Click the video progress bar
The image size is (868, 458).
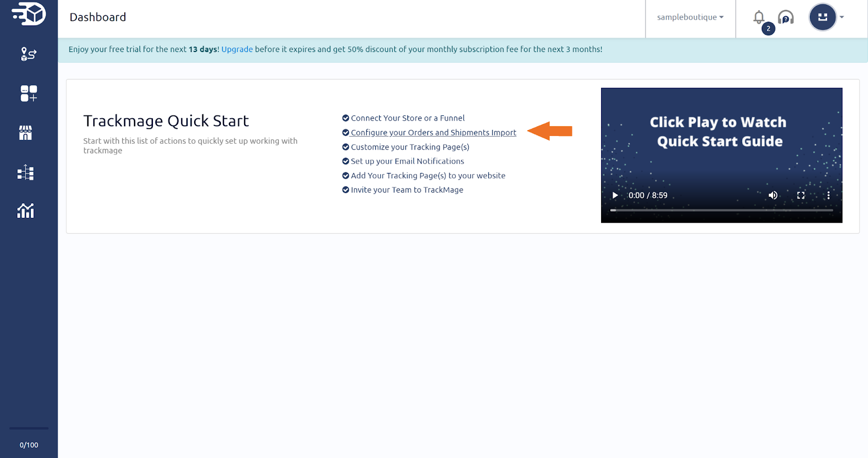[x=722, y=210]
